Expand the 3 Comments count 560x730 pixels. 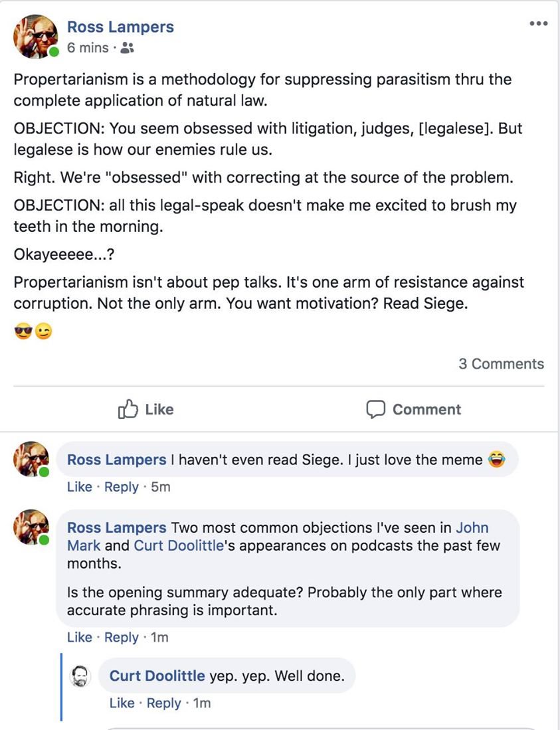point(501,364)
